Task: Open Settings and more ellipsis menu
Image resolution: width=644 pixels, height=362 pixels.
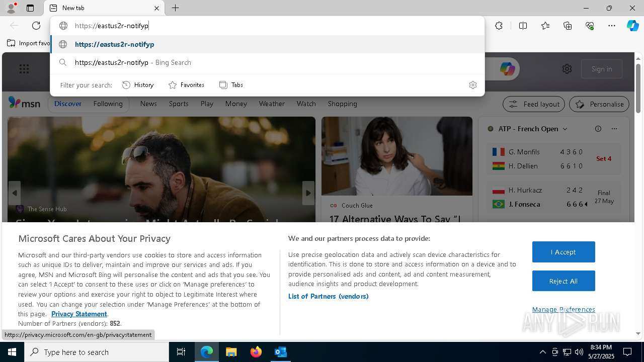Action: (x=612, y=26)
